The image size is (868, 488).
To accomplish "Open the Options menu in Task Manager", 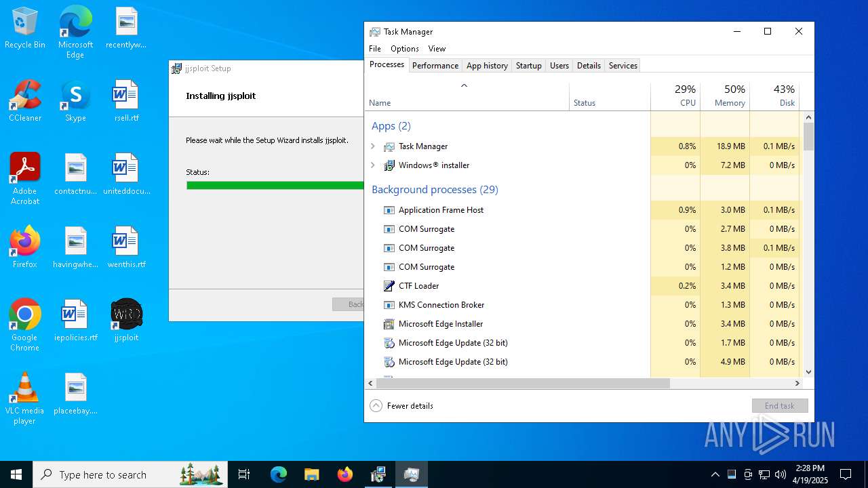I will (x=405, y=49).
